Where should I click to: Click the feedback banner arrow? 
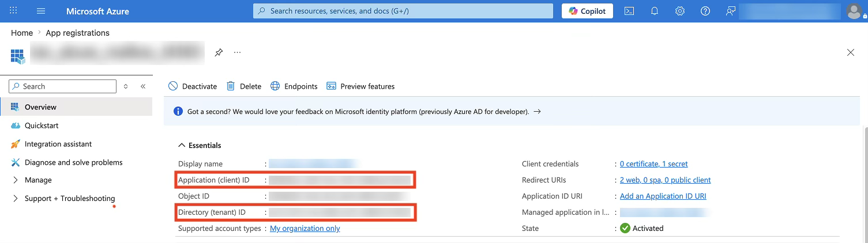[x=537, y=112]
